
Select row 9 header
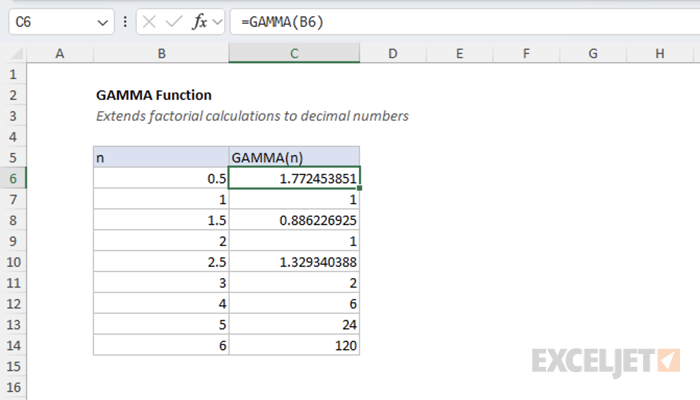pos(13,241)
